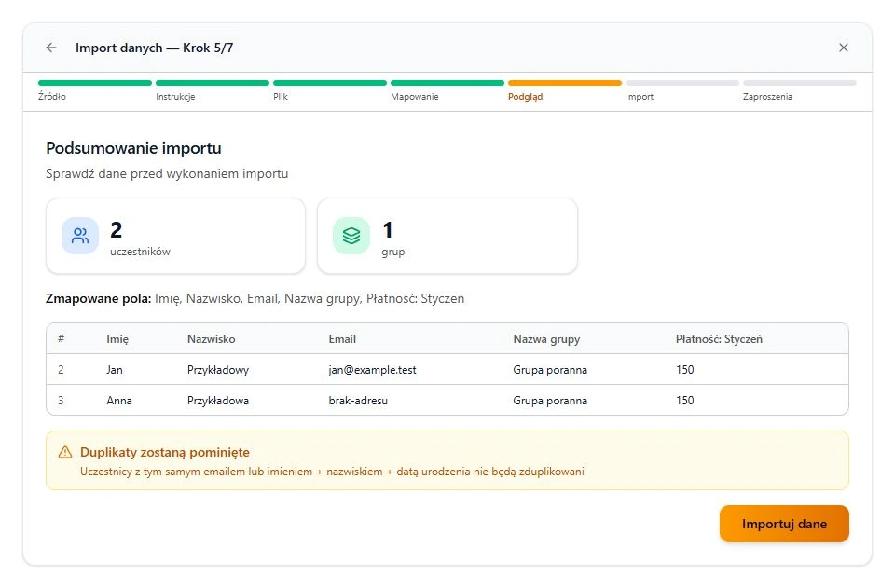Click the first name Jan cell
The height and width of the screenshot is (588, 895).
coord(114,370)
